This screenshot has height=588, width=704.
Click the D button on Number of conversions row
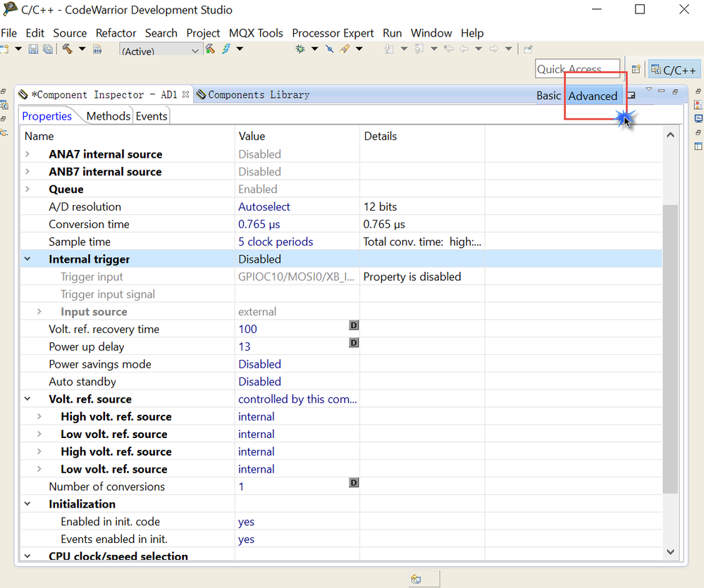(x=354, y=482)
